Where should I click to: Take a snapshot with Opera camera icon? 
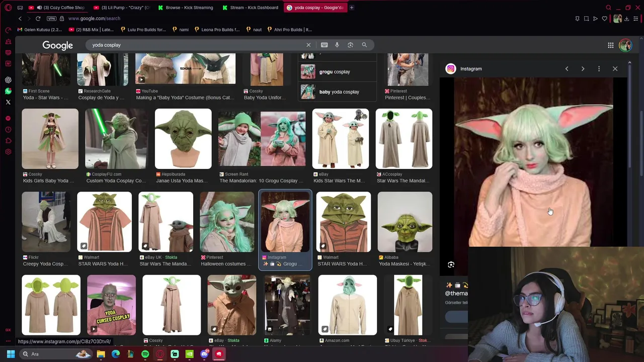pos(586,19)
